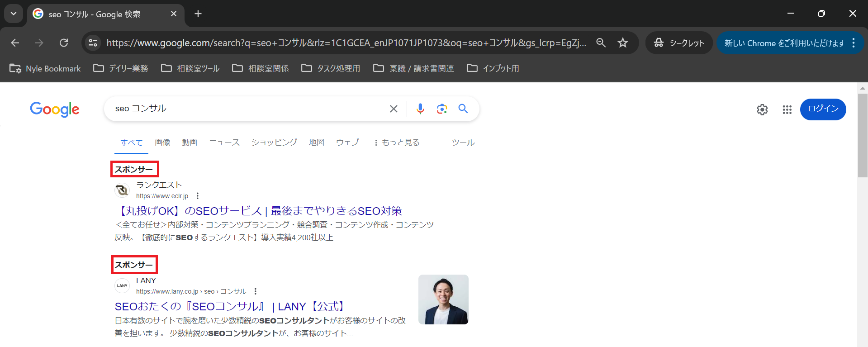868x347 pixels.
Task: Open the https://www.eclr.jp URL link
Action: pyautogui.click(x=162, y=196)
